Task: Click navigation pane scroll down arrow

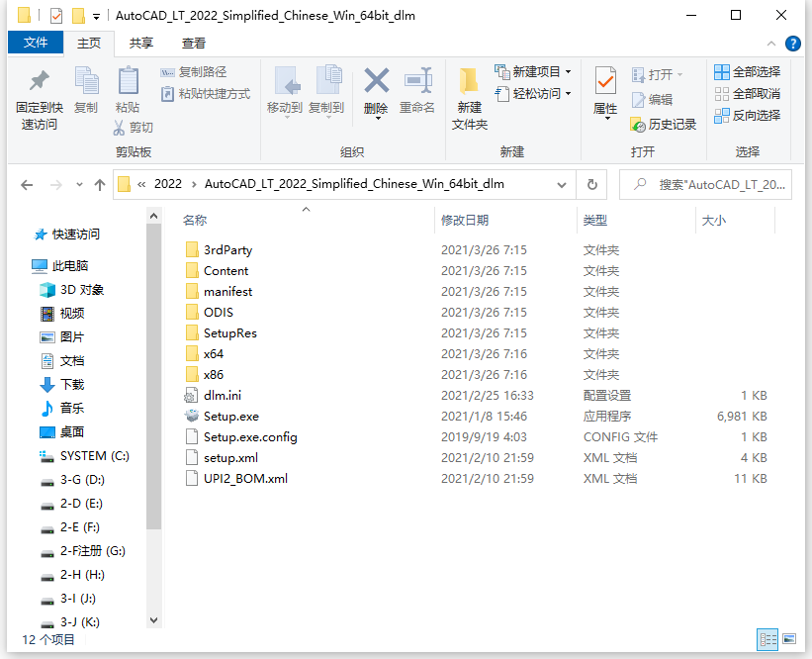Action: (154, 620)
